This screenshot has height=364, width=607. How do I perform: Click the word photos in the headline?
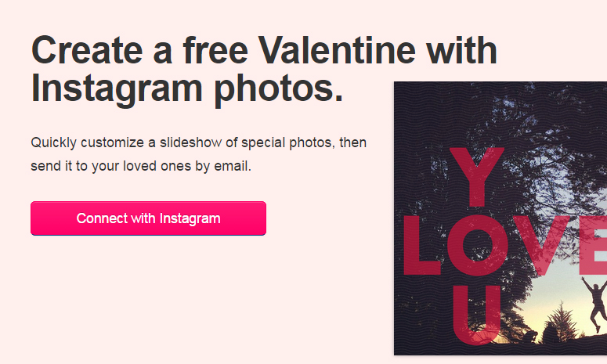pos(278,88)
